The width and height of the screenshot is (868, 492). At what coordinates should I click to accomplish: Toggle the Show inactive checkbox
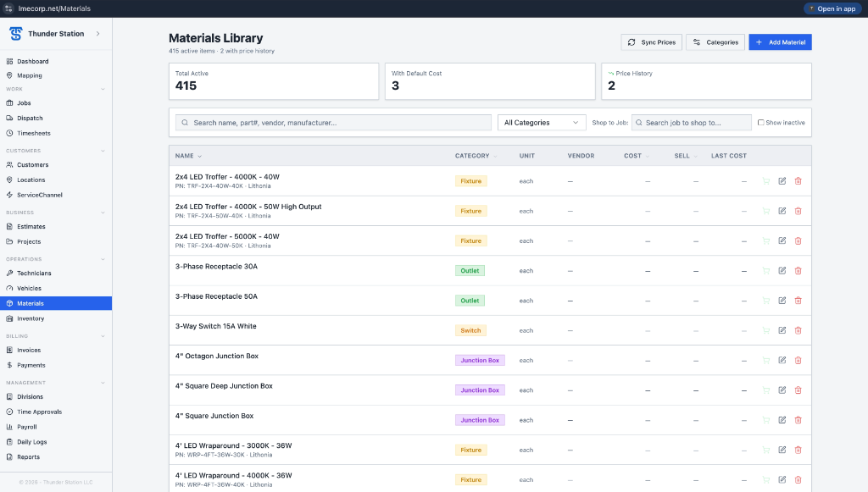(x=760, y=123)
